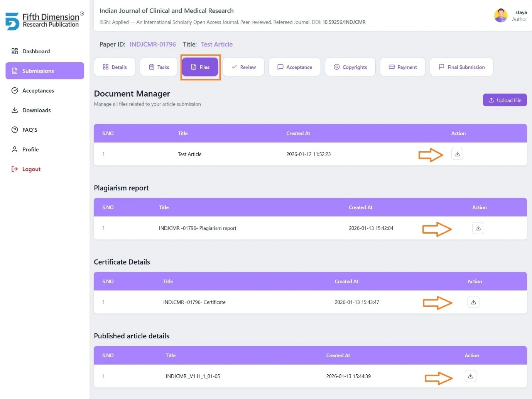Click the Indian Journal of Clinical and Medical Research heading
The image size is (532, 399).
click(x=167, y=11)
